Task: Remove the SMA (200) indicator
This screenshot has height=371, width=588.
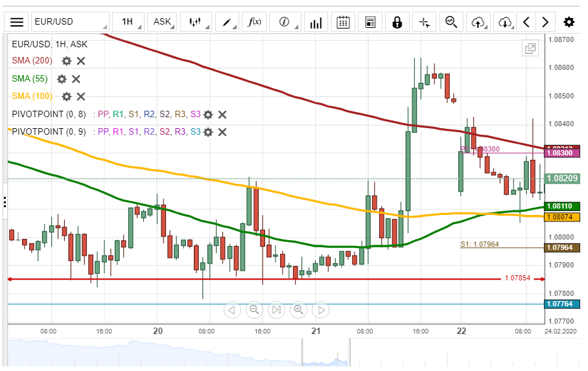Action: 80,61
